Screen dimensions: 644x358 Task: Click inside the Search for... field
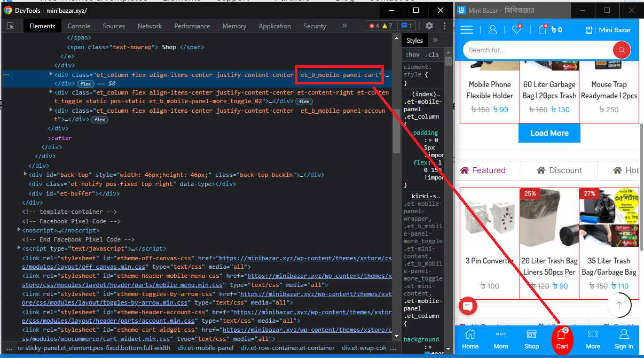[537, 50]
